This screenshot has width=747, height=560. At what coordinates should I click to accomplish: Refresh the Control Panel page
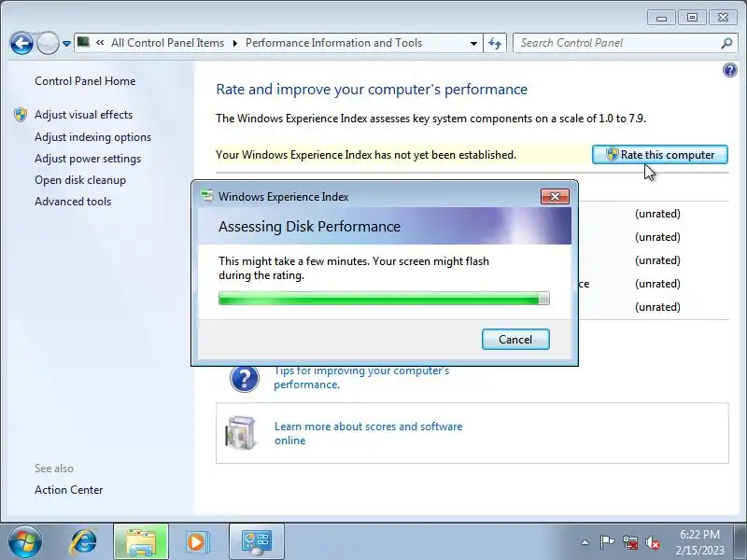[x=495, y=43]
